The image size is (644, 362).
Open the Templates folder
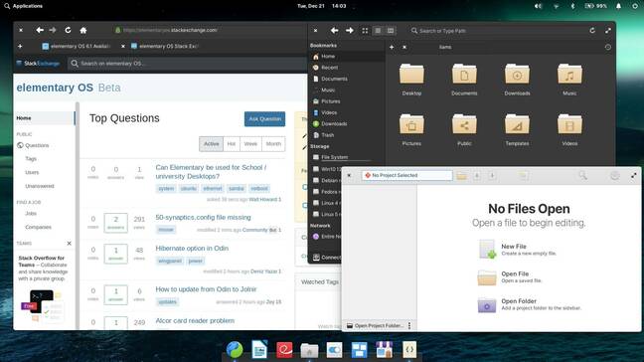point(517,130)
